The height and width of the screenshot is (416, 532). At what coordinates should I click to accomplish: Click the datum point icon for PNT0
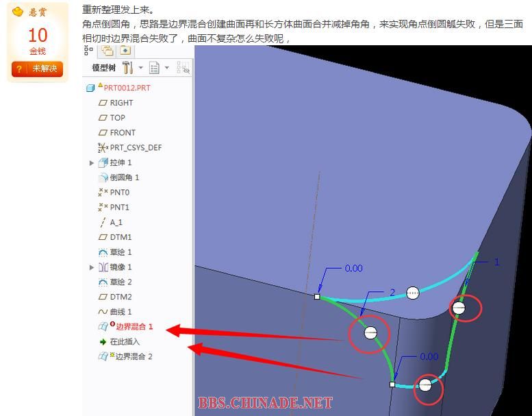tap(103, 193)
